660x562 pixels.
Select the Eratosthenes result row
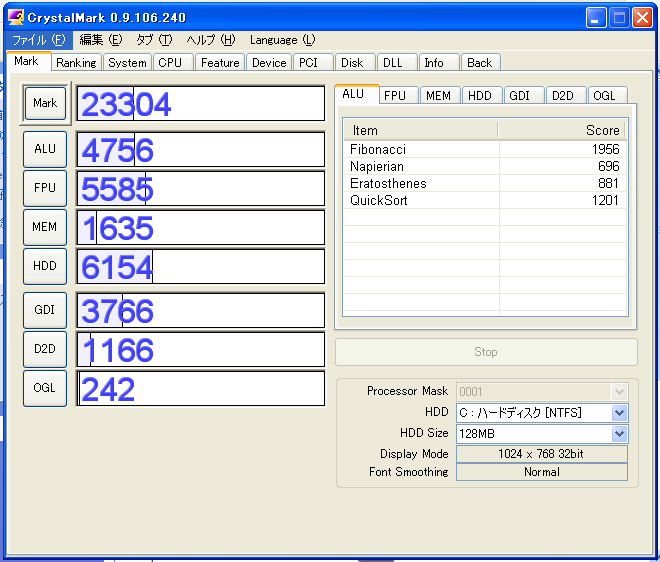(485, 184)
